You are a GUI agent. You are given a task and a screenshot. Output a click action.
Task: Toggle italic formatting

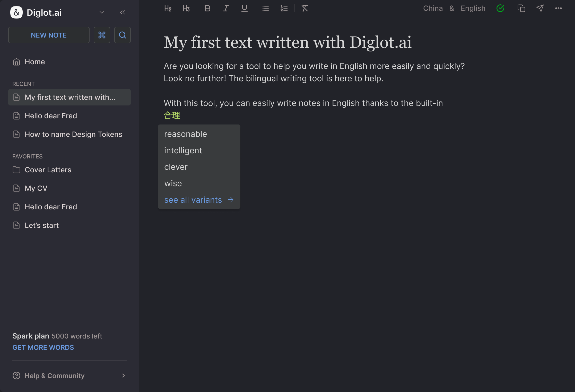(225, 8)
